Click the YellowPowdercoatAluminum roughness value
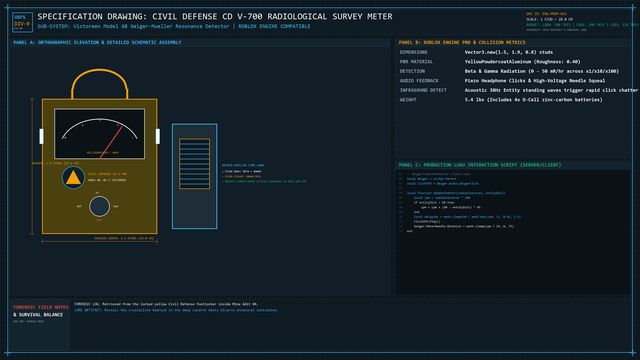This screenshot has width=640, height=360. click(522, 62)
